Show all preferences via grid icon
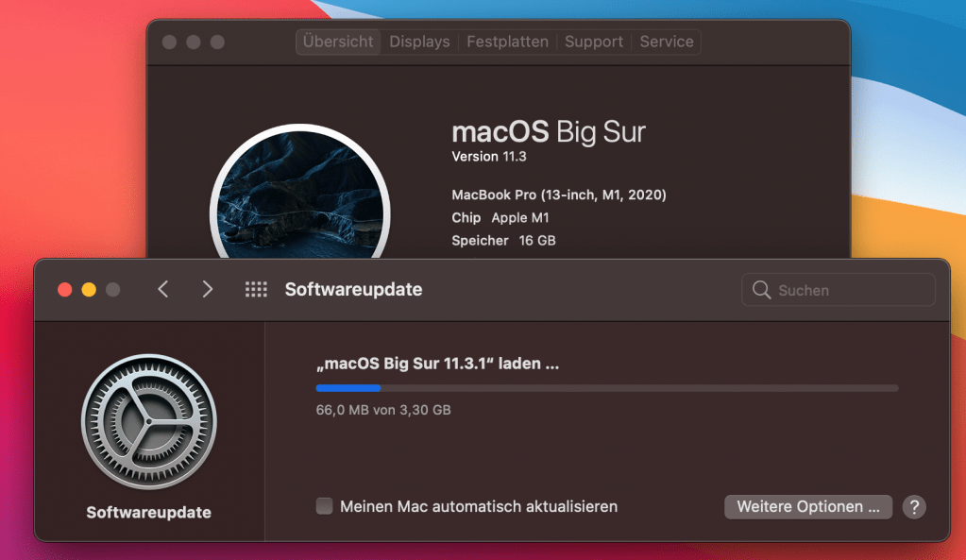The width and height of the screenshot is (966, 560). (256, 290)
